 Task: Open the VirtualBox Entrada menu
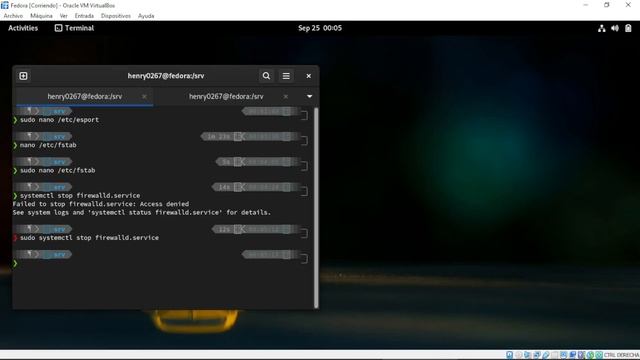pos(84,16)
